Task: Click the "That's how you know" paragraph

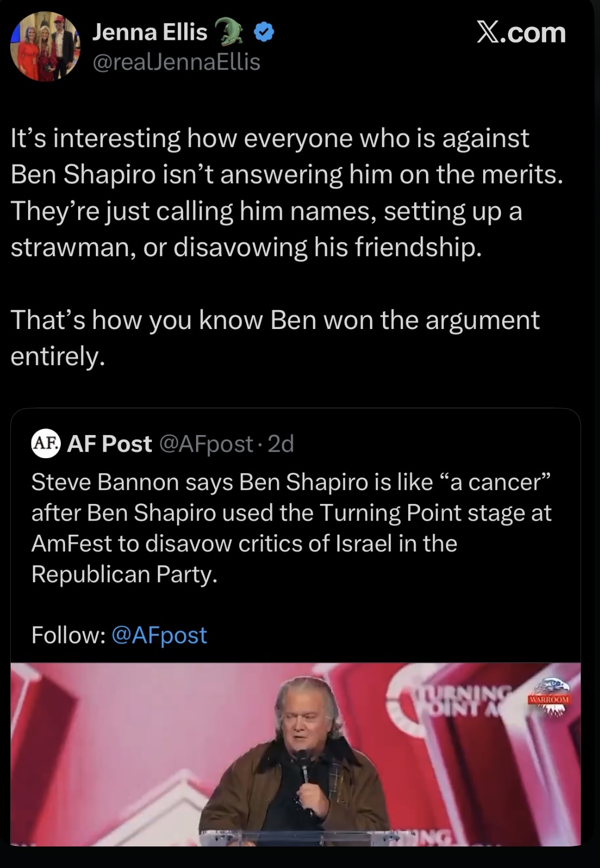Action: (275, 338)
